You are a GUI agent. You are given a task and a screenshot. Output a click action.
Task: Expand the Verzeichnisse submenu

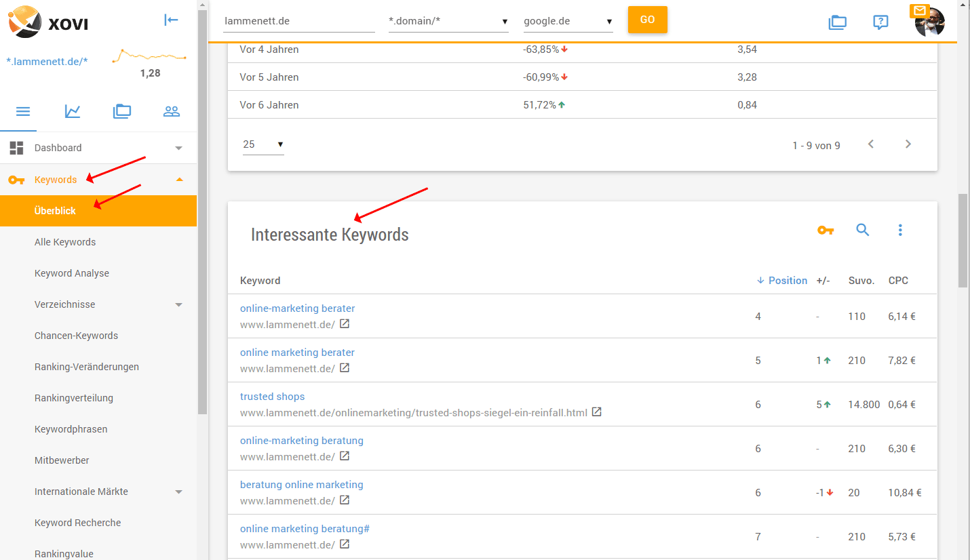tap(179, 304)
